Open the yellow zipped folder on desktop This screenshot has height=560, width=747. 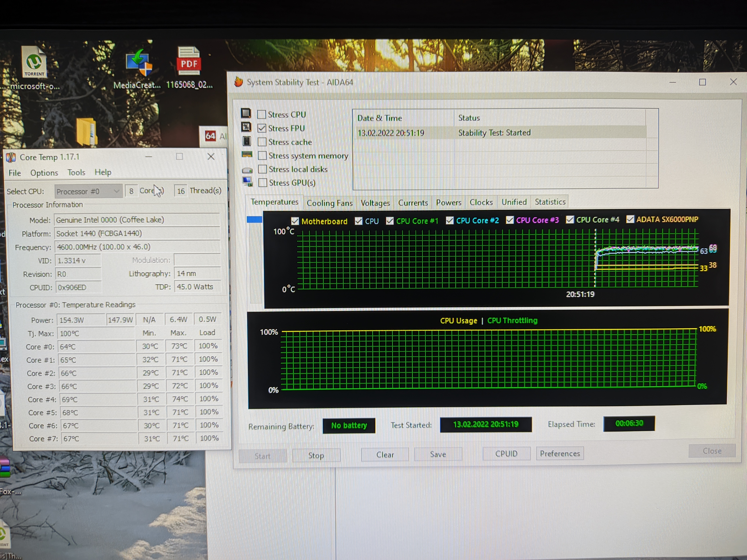click(86, 132)
